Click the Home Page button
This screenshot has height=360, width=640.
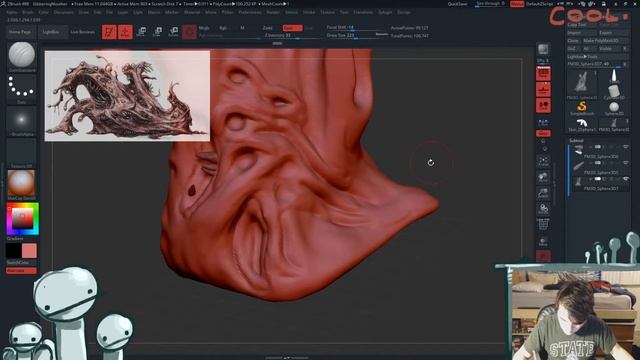(x=20, y=32)
